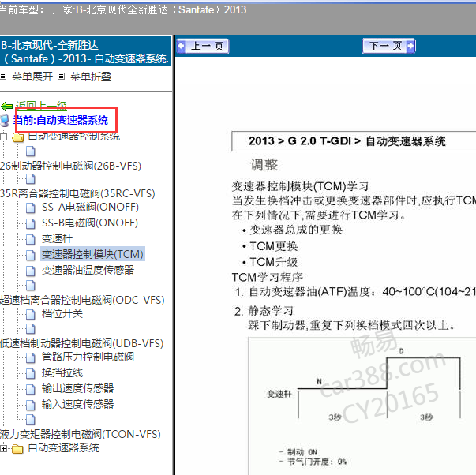The width and height of the screenshot is (476, 475).
Task: Click page icon above 超速档离合器控制电磁阀(ODC-VFS)
Action: pos(30,286)
